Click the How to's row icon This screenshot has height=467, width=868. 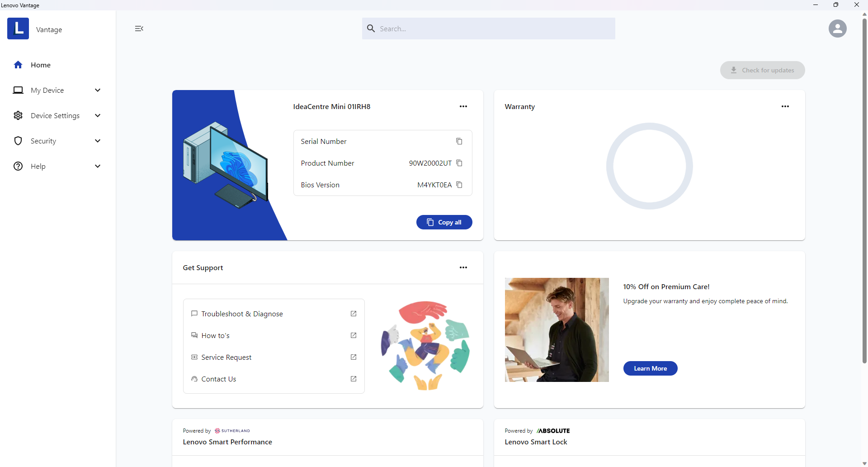[194, 335]
